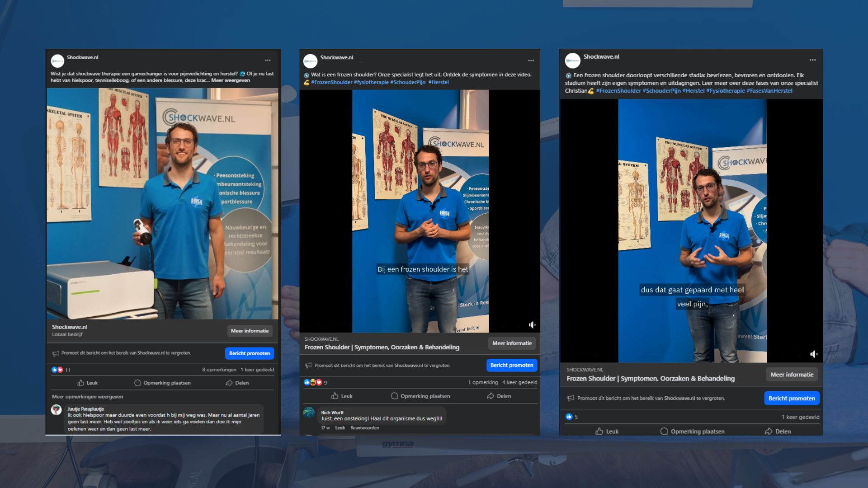
Task: Like the third post with the Leuk button
Action: (x=607, y=432)
